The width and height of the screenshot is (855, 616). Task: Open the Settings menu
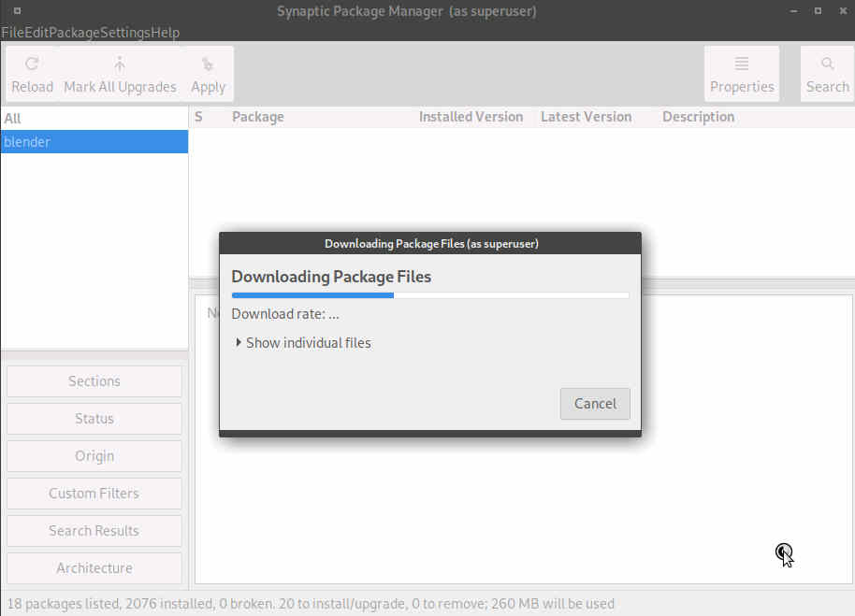pos(125,33)
